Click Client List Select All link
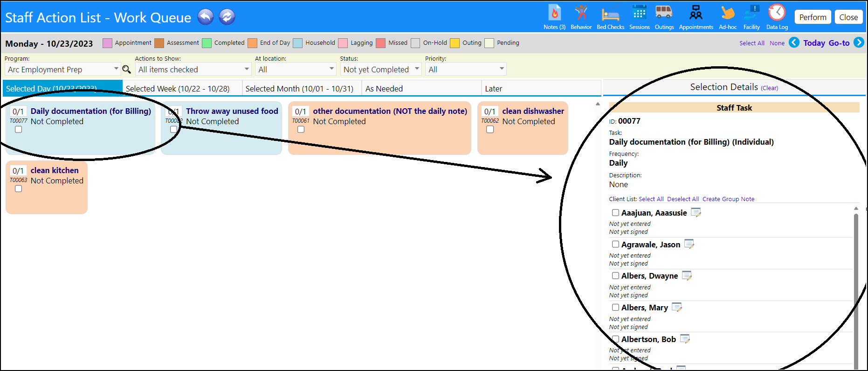The width and height of the screenshot is (868, 371). point(651,199)
